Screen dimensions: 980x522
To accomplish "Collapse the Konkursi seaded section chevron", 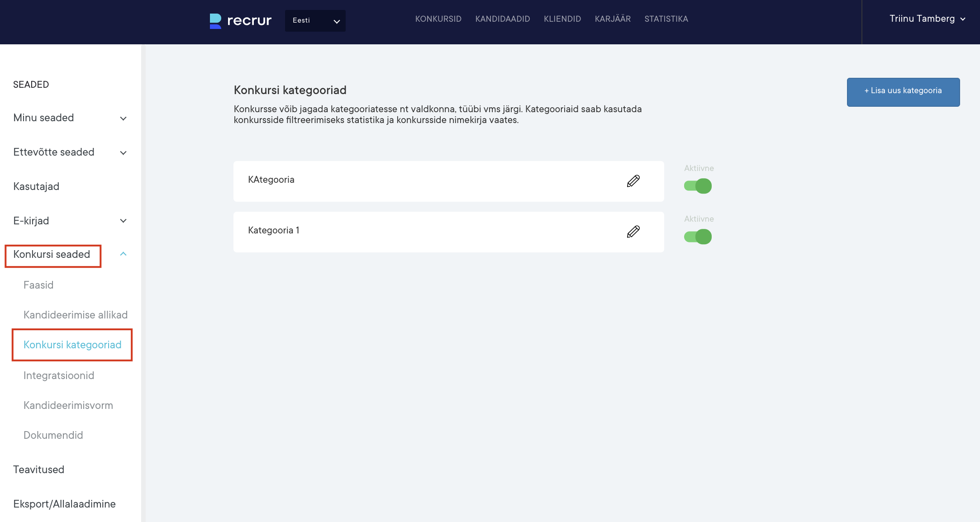I will click(123, 254).
